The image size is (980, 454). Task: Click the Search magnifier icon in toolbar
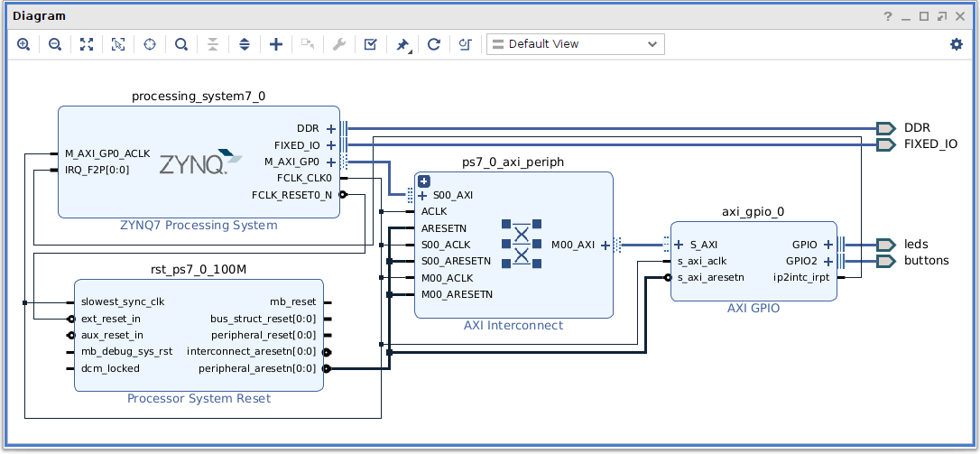point(181,44)
